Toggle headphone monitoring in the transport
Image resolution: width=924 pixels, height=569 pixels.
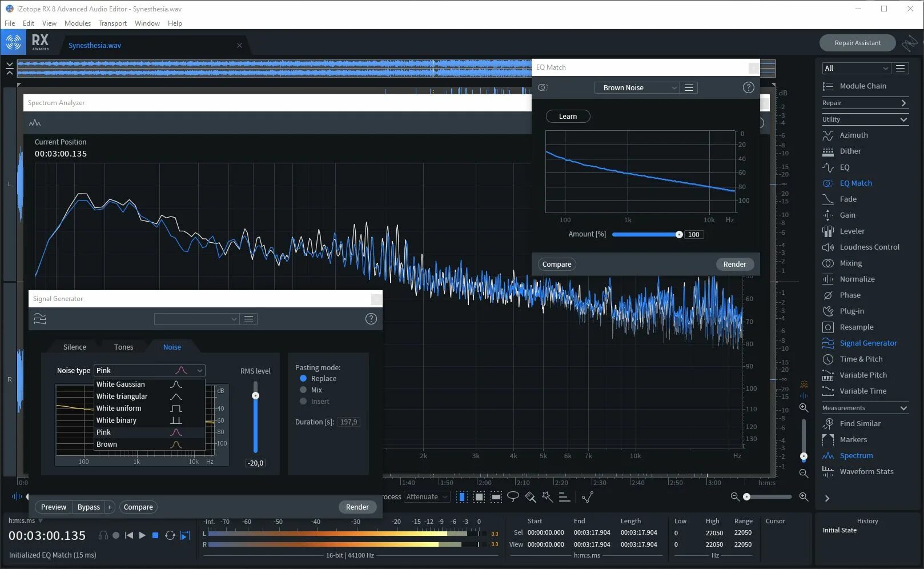tap(103, 535)
